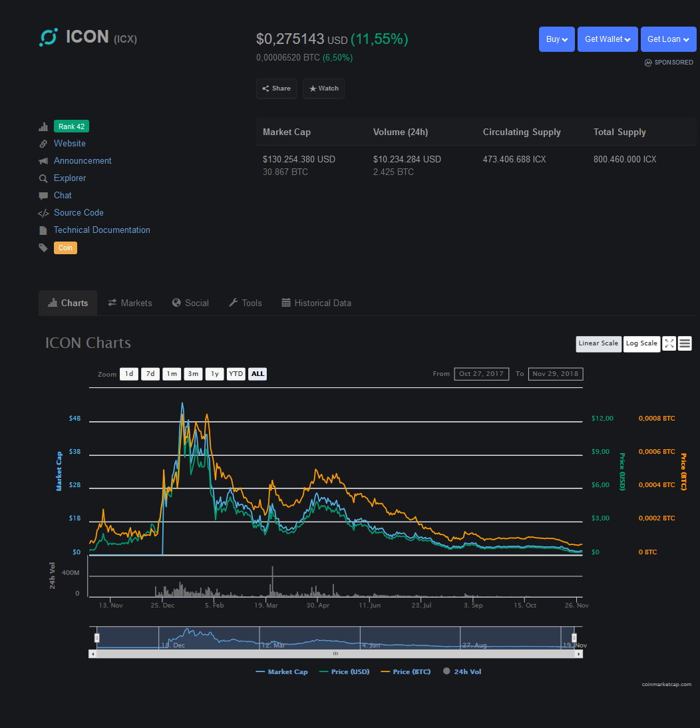Set chart zoom to YTD
The image size is (700, 728).
click(236, 374)
